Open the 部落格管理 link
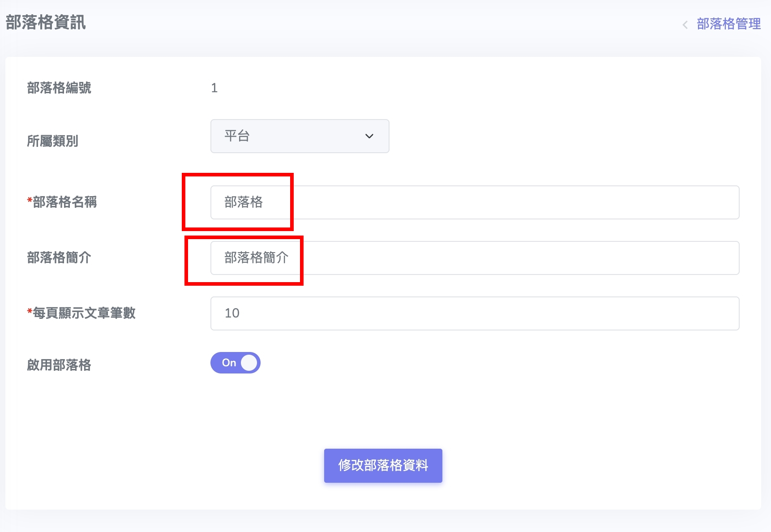The image size is (771, 532). tap(728, 24)
